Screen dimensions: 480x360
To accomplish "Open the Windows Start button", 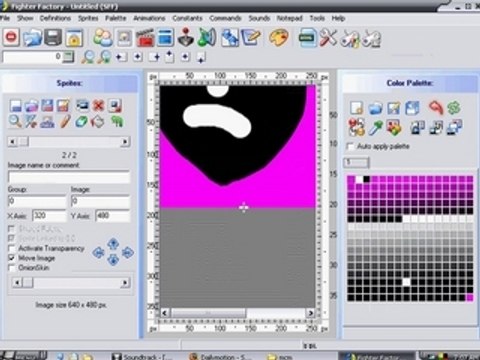I will point(24,355).
